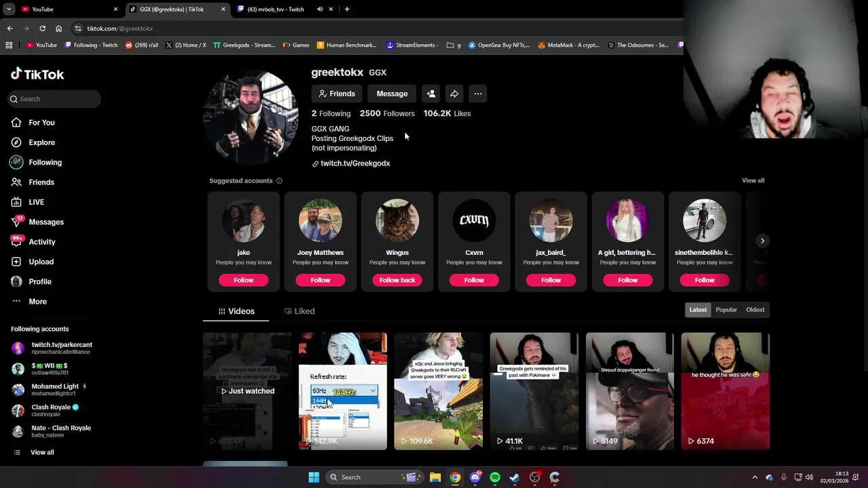Open the Explore page
The width and height of the screenshot is (868, 488).
(33, 142)
